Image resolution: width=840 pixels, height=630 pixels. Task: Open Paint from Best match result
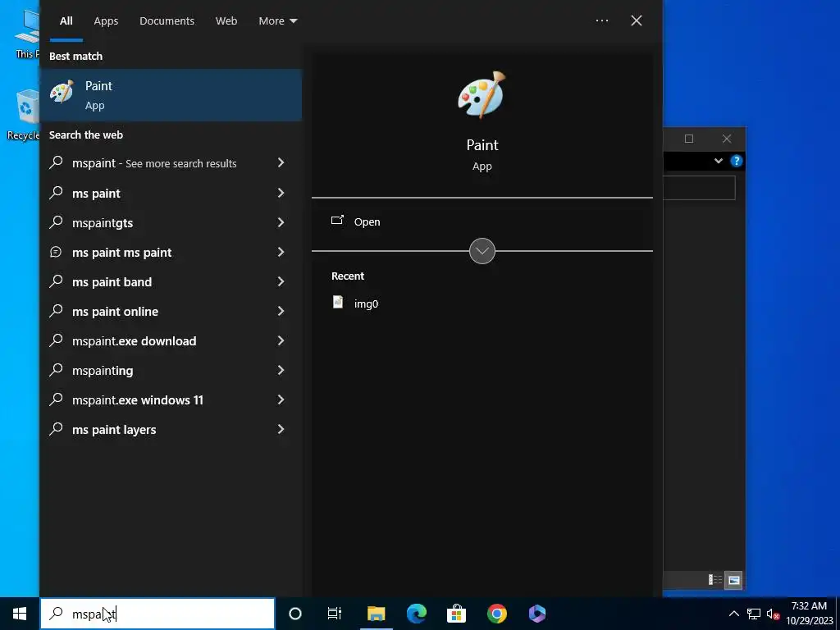171,95
